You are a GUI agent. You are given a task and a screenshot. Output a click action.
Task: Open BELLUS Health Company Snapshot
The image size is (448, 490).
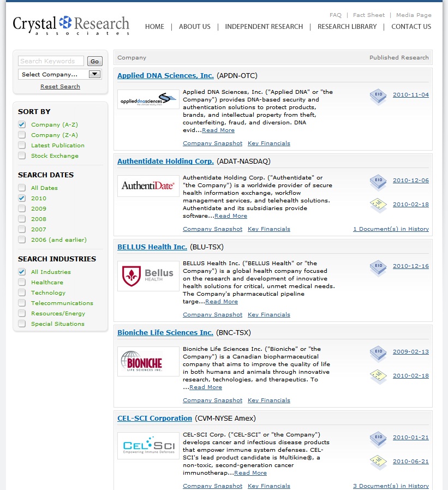point(212,314)
